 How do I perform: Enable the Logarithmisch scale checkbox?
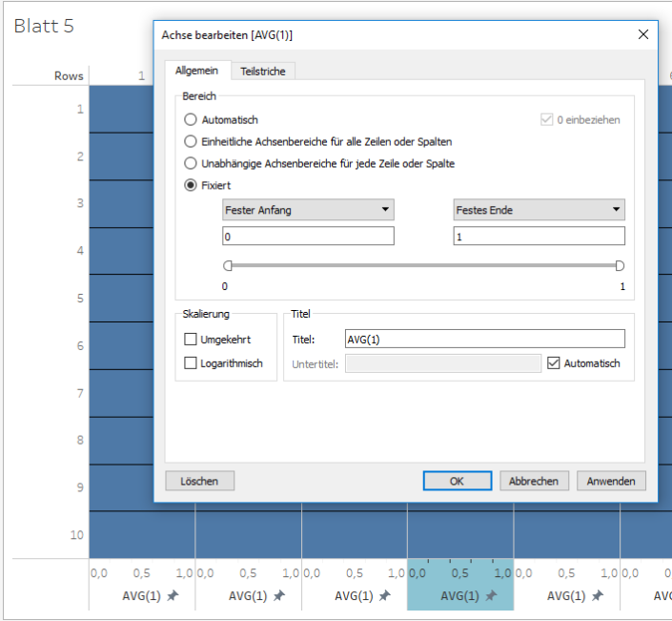pyautogui.click(x=191, y=363)
